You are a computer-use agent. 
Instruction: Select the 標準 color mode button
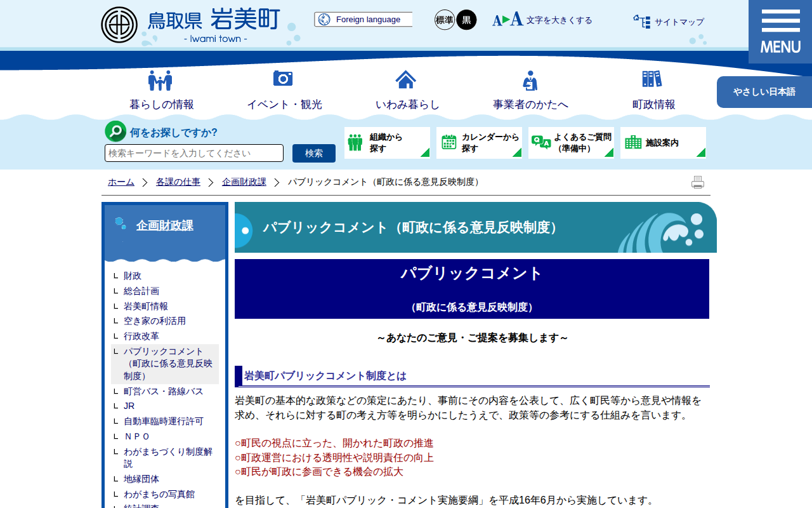(x=445, y=20)
